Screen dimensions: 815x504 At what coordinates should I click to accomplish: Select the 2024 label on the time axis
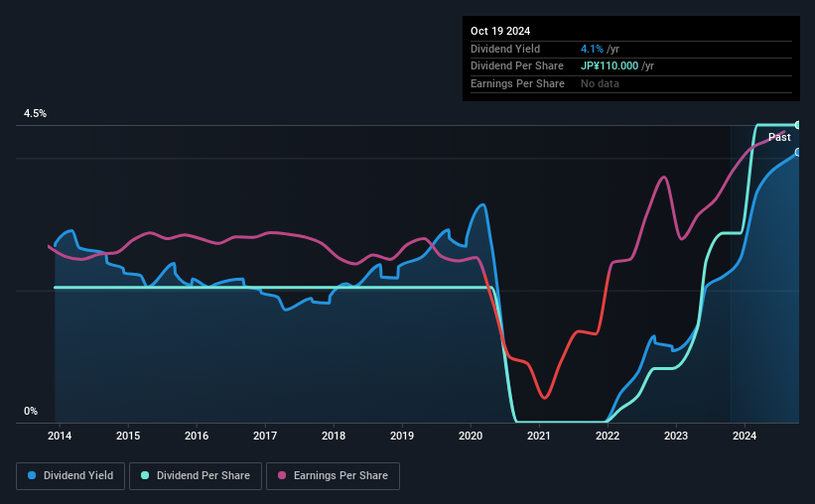(745, 436)
